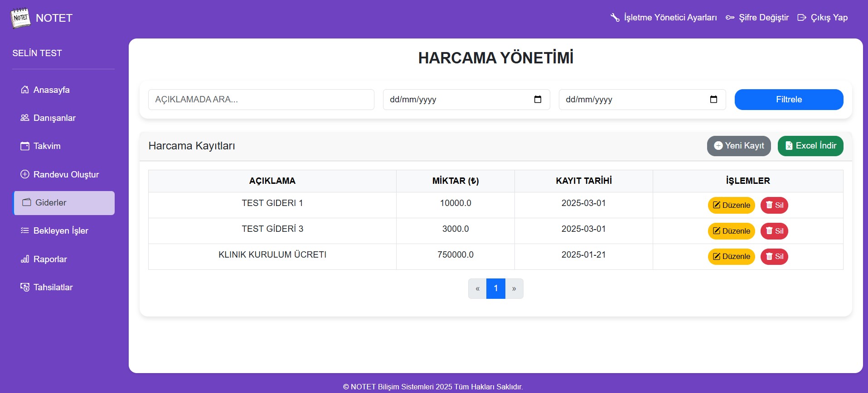
Task: Click the calendar icon next to Takvim
Action: (25, 146)
